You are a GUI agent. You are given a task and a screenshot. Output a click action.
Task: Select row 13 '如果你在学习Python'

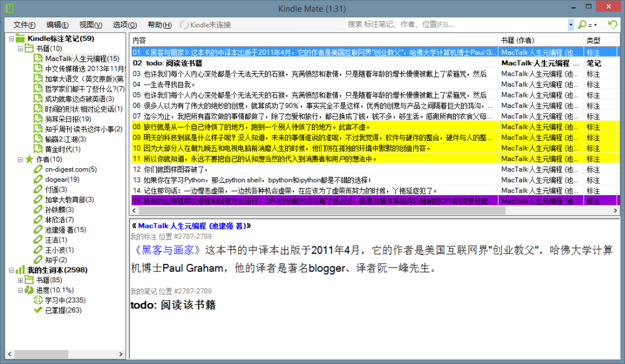tap(375, 180)
